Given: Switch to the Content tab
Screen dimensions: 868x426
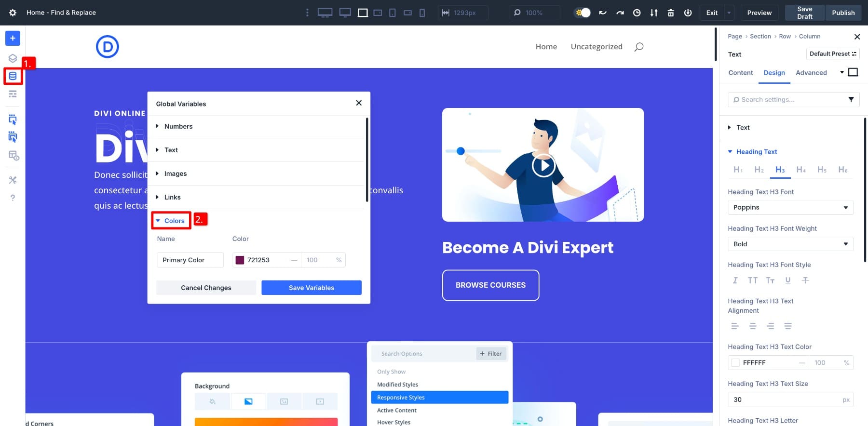Looking at the screenshot, I should coord(741,73).
